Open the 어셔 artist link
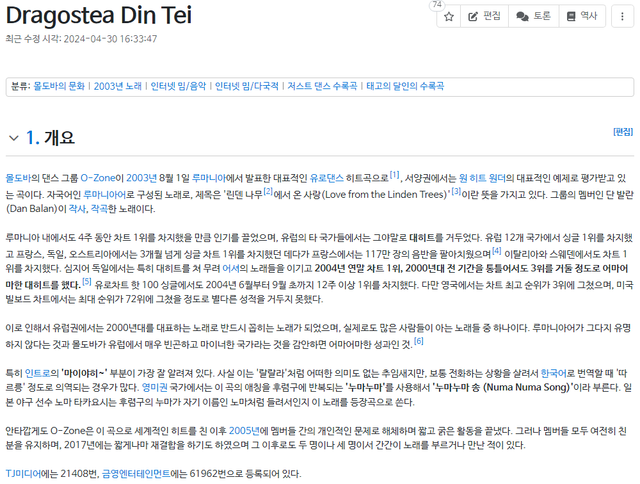The height and width of the screenshot is (484, 640). (230, 269)
